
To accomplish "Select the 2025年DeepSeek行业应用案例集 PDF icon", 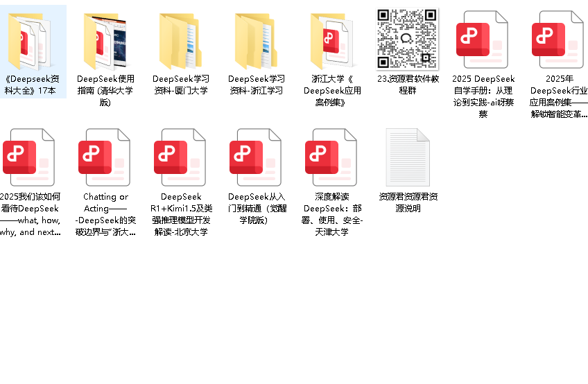I will coord(559,40).
